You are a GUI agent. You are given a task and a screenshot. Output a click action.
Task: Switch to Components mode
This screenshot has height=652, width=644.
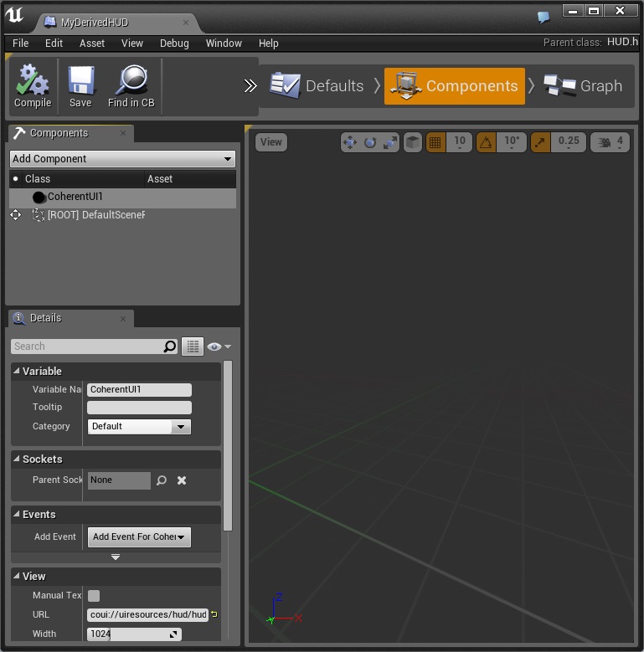454,85
